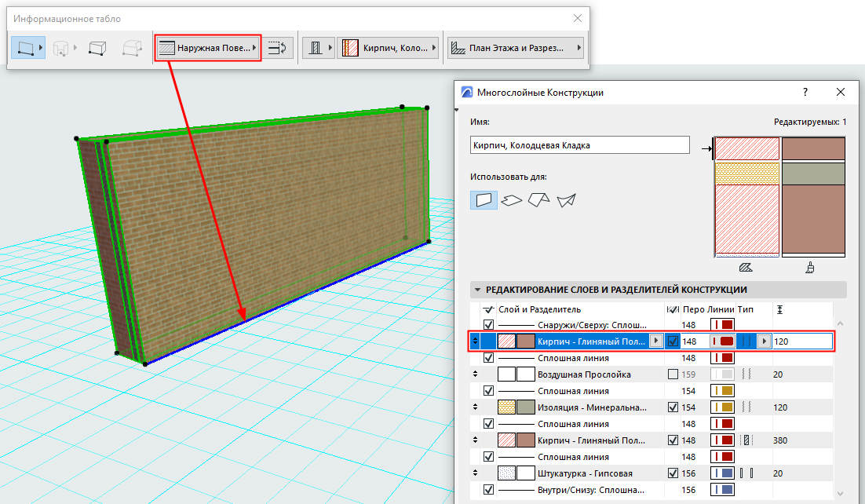Click the checkmark column header icon

click(x=487, y=309)
